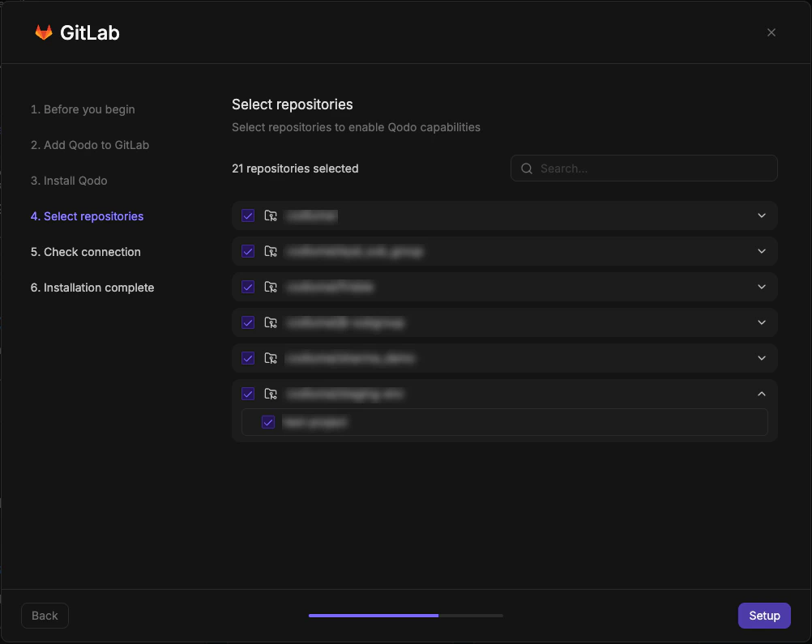Click the Back button
The height and width of the screenshot is (644, 812).
point(45,616)
